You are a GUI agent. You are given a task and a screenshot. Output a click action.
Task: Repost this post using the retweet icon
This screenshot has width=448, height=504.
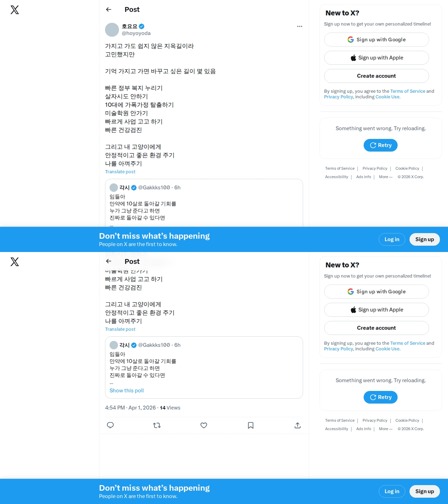coord(157,425)
